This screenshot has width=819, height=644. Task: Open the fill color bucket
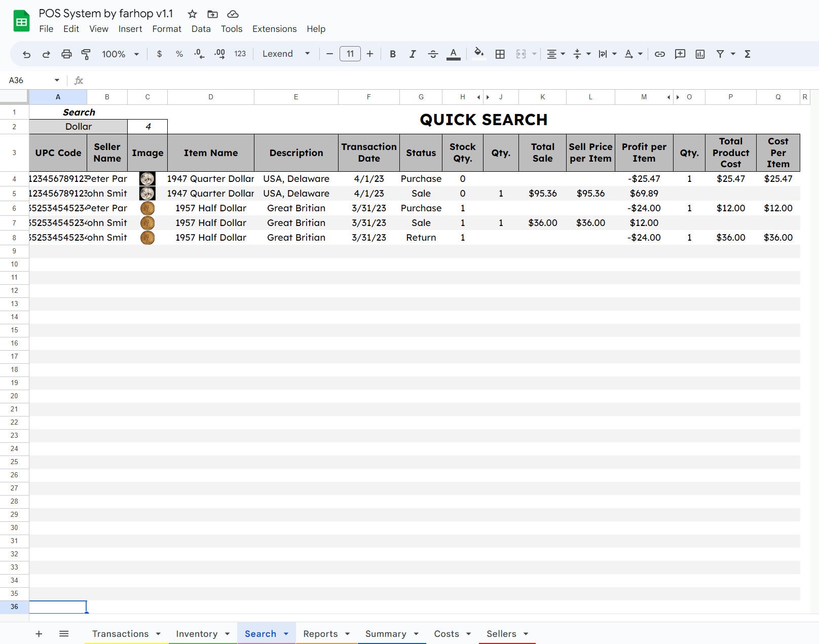pyautogui.click(x=479, y=54)
